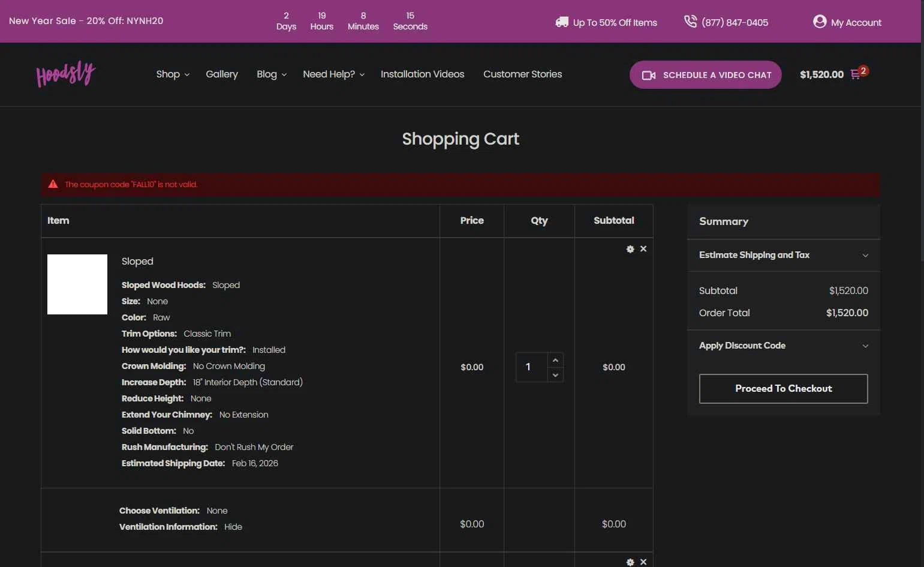Click the New Year Sale NYNH20 banner text
The width and height of the screenshot is (924, 567).
86,21
